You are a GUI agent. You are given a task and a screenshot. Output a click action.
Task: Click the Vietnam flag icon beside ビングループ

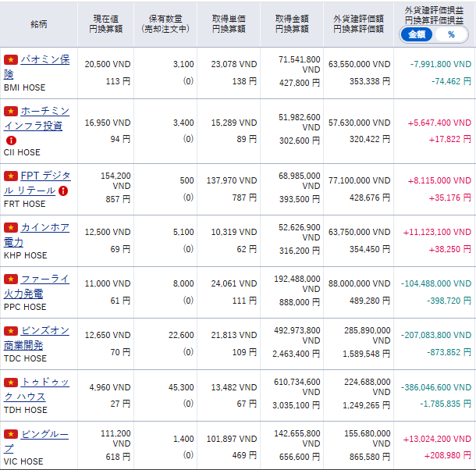pyautogui.click(x=11, y=434)
